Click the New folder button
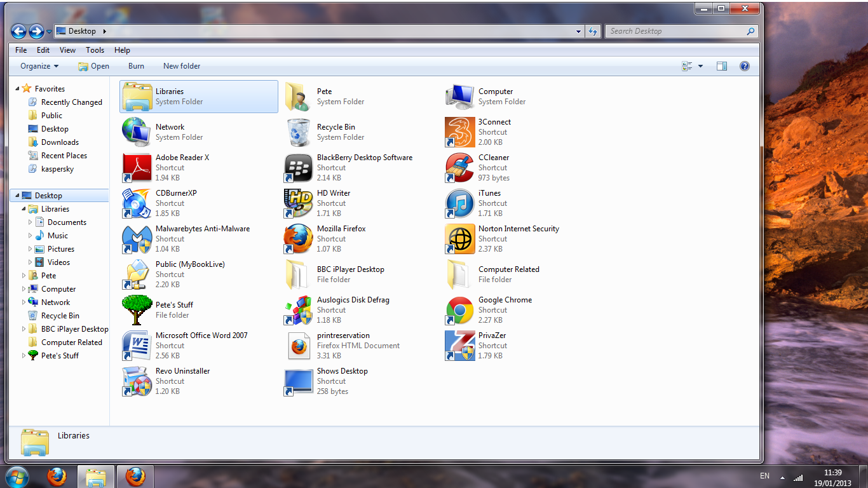868x488 pixels. pyautogui.click(x=182, y=66)
